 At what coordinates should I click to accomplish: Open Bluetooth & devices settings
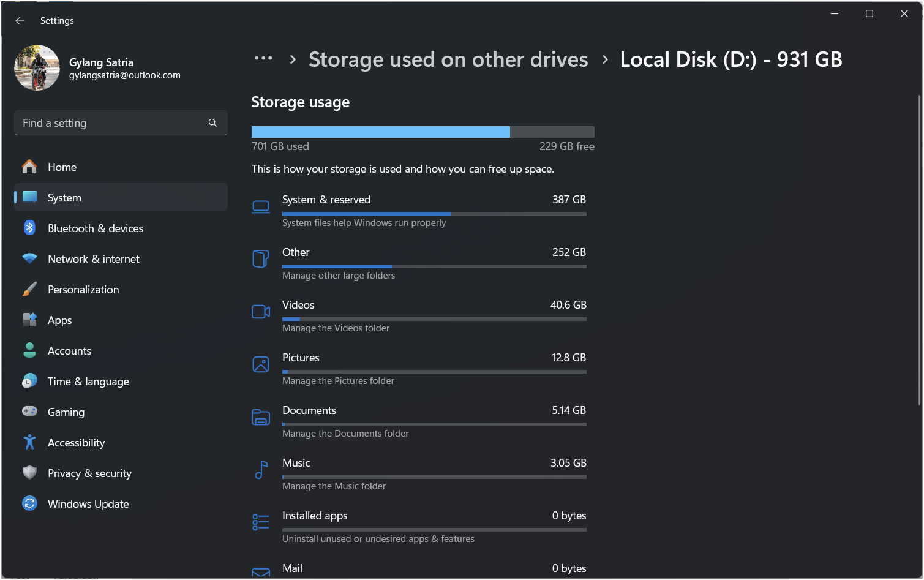pos(121,228)
